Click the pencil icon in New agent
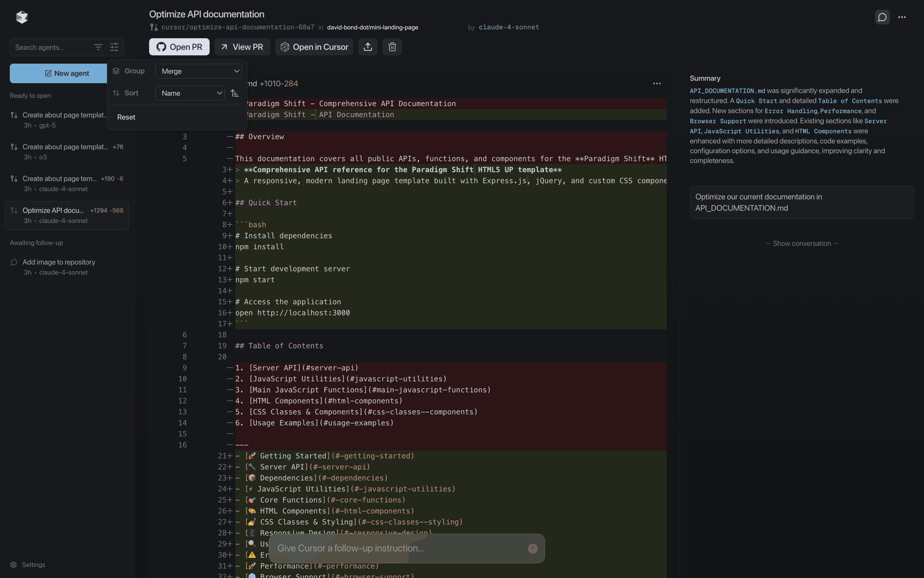Image resolution: width=924 pixels, height=578 pixels. tap(48, 73)
